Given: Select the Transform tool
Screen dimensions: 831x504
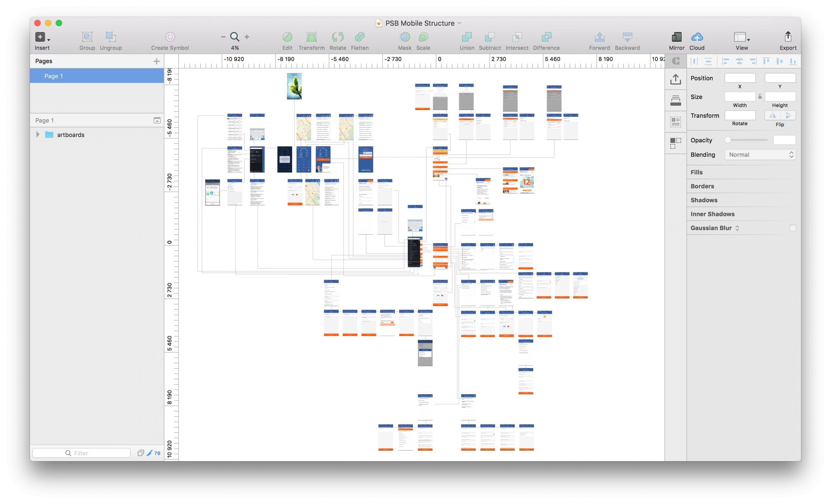Looking at the screenshot, I should pos(311,37).
